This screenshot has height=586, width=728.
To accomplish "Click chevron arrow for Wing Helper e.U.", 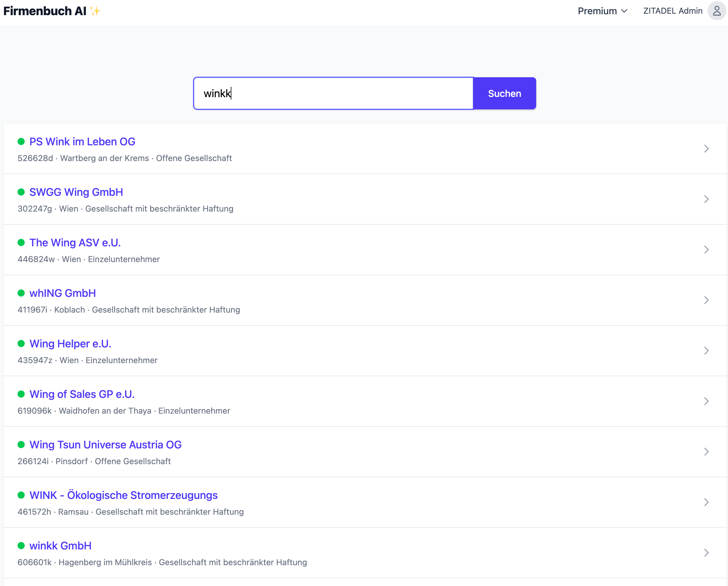I will [x=706, y=351].
